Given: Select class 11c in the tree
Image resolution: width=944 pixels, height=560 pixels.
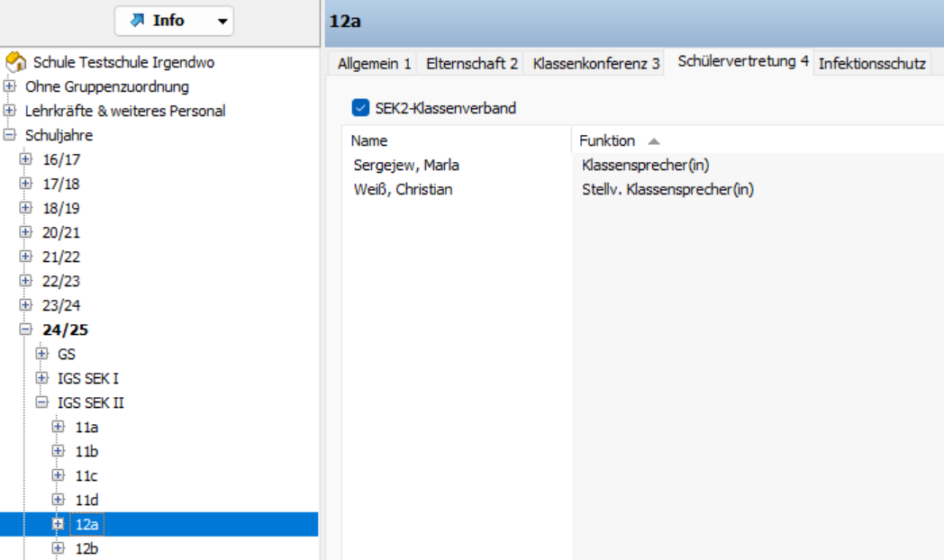Looking at the screenshot, I should coord(86,474).
